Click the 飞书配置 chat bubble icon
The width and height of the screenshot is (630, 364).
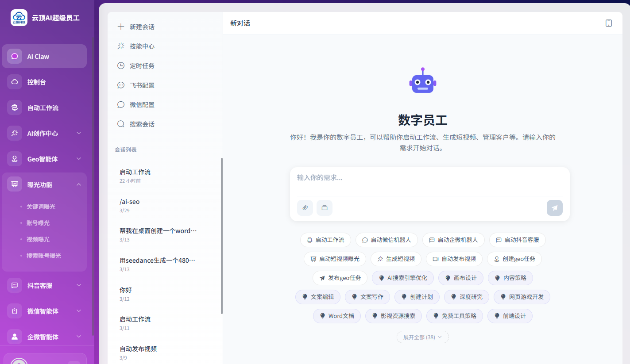coord(120,85)
